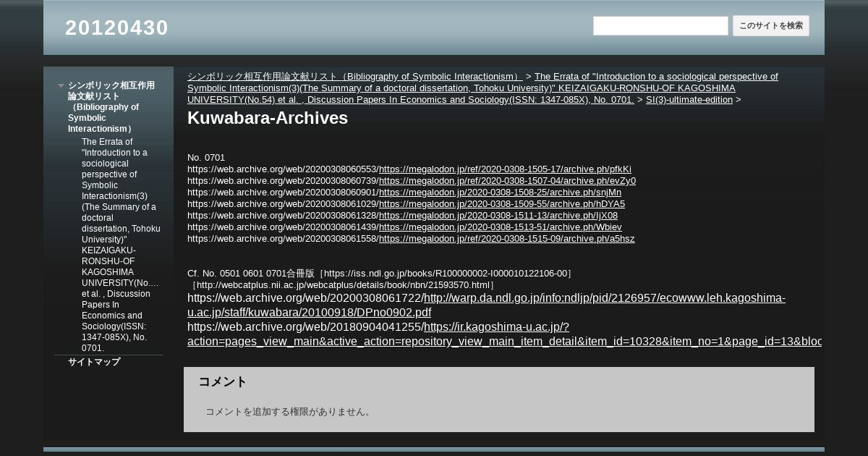Image resolution: width=868 pixels, height=456 pixels.
Task: Click the Kuwabara-Archives page heading
Action: (x=268, y=118)
